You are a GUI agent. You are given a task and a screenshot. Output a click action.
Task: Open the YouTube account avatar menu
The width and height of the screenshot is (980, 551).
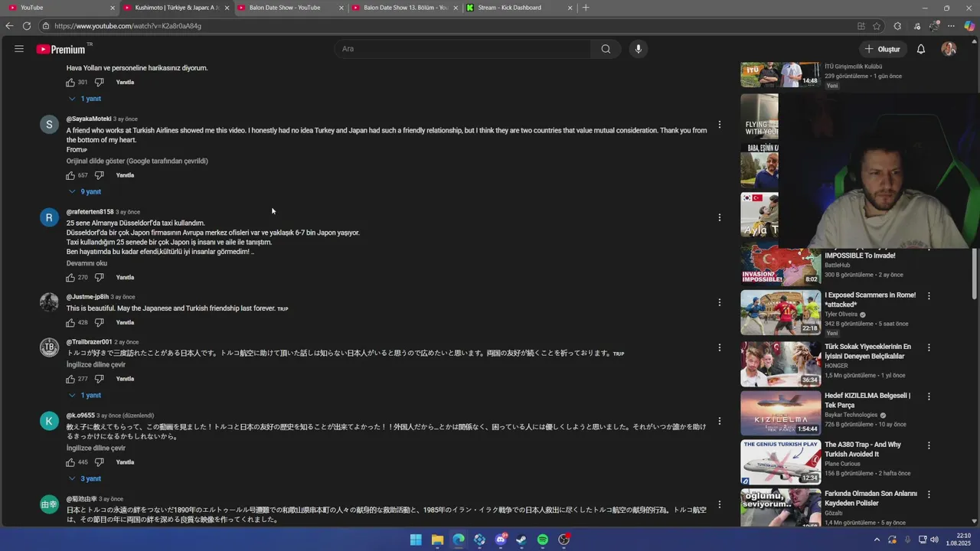[x=949, y=49]
